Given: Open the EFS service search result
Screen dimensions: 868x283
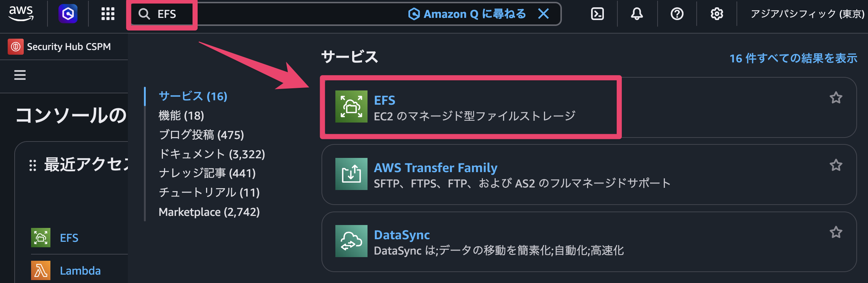Looking at the screenshot, I should 384,100.
